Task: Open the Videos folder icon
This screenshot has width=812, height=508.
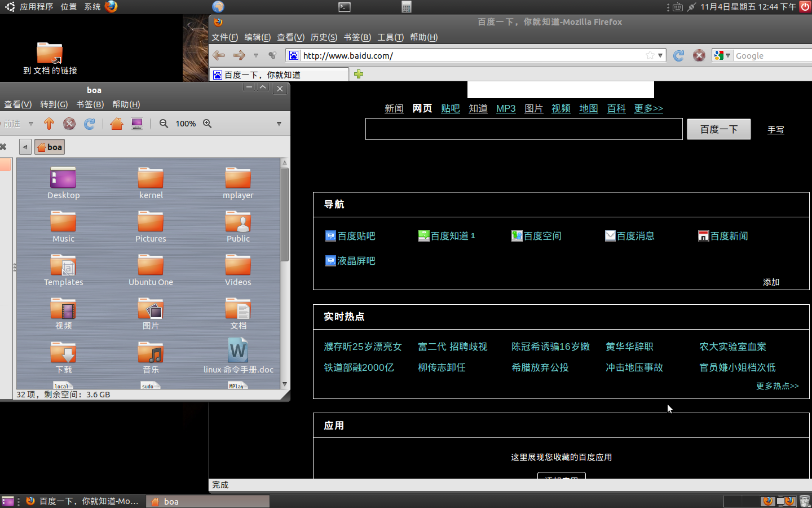Action: (x=238, y=265)
